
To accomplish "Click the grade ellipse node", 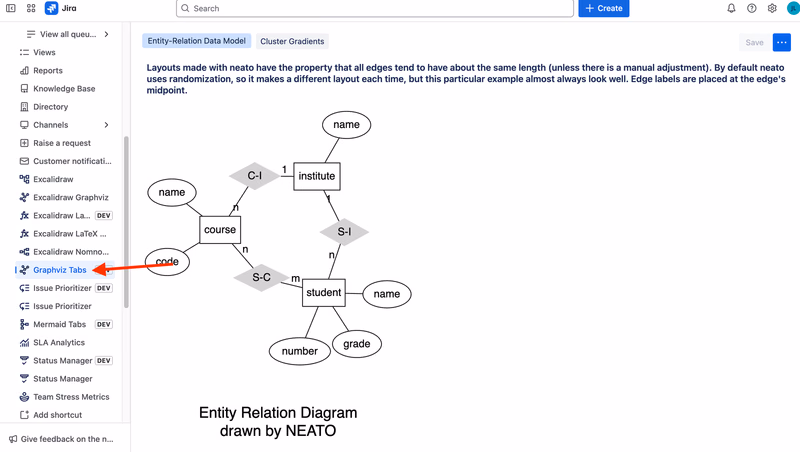I will pyautogui.click(x=357, y=344).
